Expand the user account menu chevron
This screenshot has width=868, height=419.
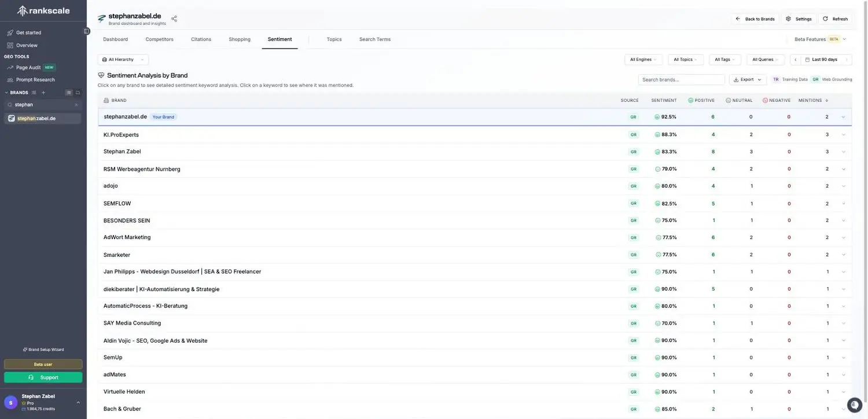(x=78, y=402)
